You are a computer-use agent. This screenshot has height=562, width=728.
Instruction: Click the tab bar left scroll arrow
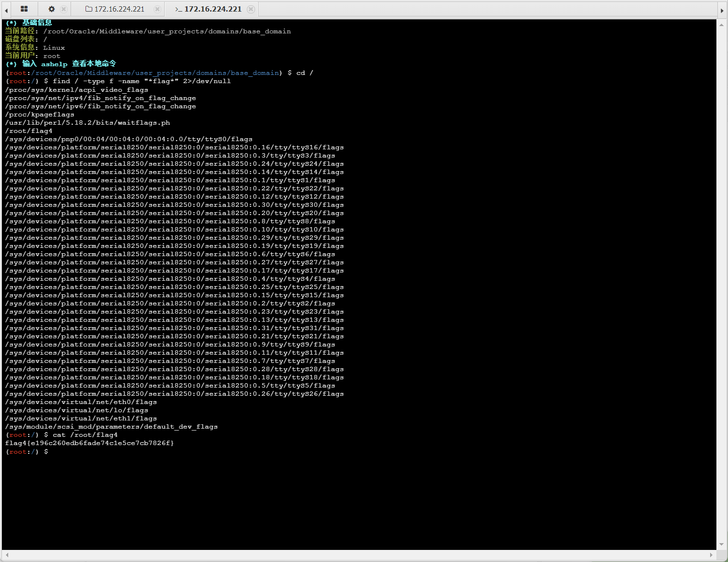pos(6,9)
